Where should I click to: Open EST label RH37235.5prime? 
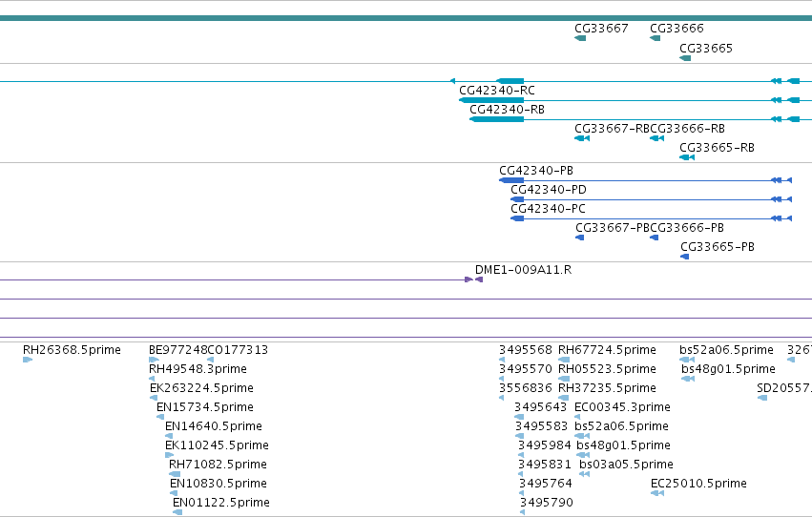click(607, 388)
